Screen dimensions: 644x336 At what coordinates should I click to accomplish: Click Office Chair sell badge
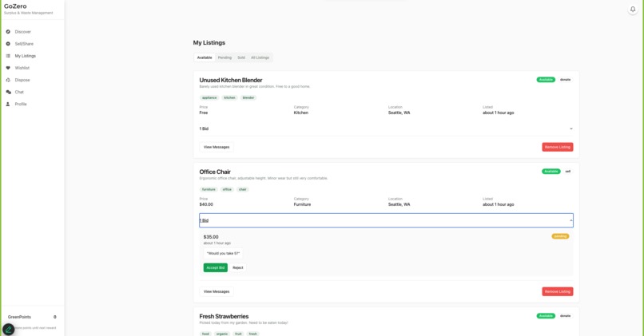(x=568, y=172)
